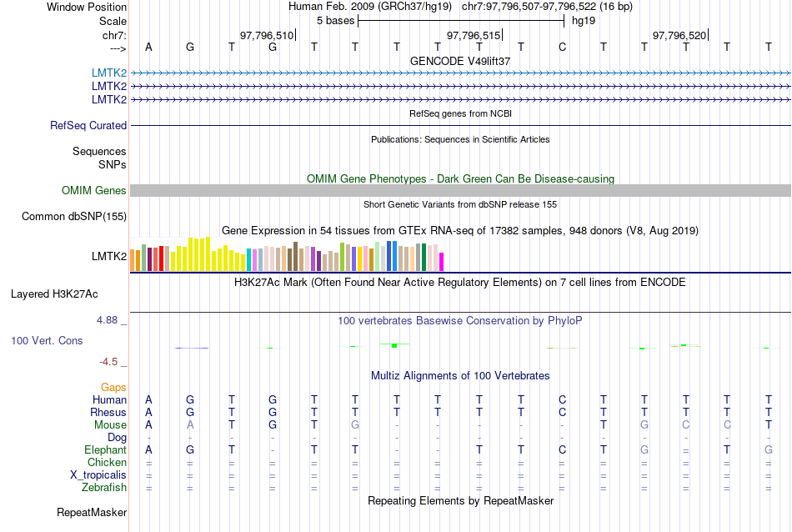Open the GTEx Gene Expression in 54 tissues title
Image resolution: width=792 pixels, height=532 pixels.
tap(460, 231)
